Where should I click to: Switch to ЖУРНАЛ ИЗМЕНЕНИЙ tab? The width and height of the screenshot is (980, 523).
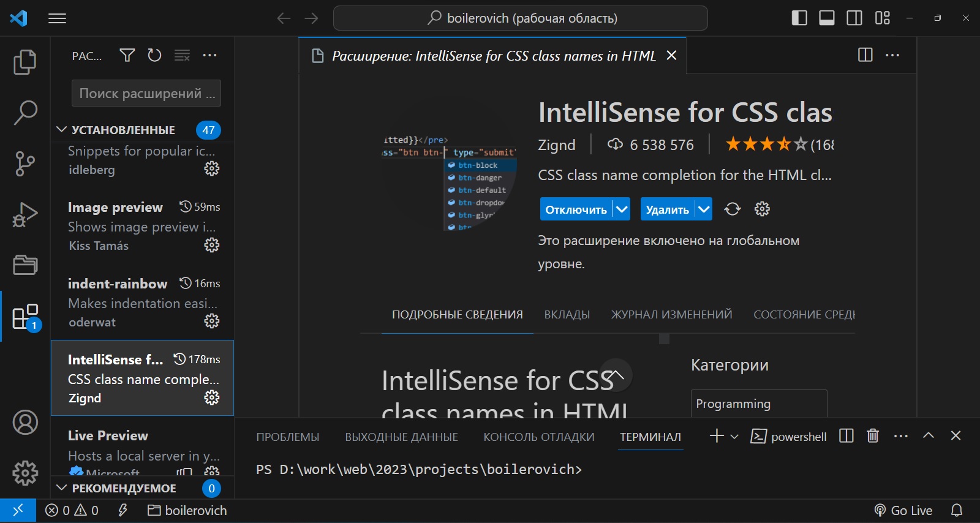671,315
